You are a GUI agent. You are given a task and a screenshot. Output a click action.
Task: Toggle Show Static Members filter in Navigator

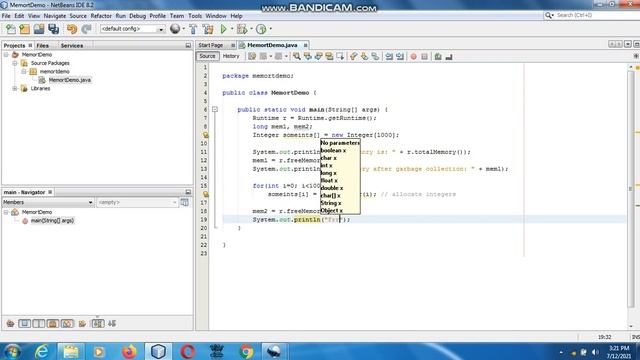(39, 323)
